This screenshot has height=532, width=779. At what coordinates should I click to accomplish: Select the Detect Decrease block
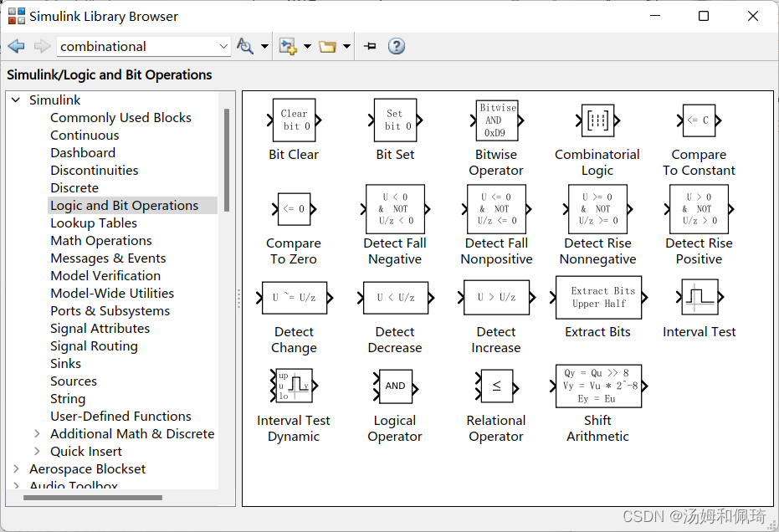396,298
